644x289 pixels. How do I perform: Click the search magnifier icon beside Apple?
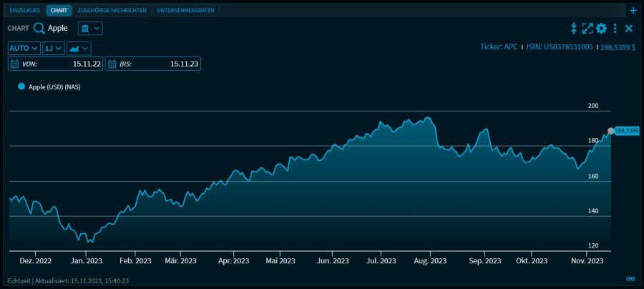coord(39,28)
